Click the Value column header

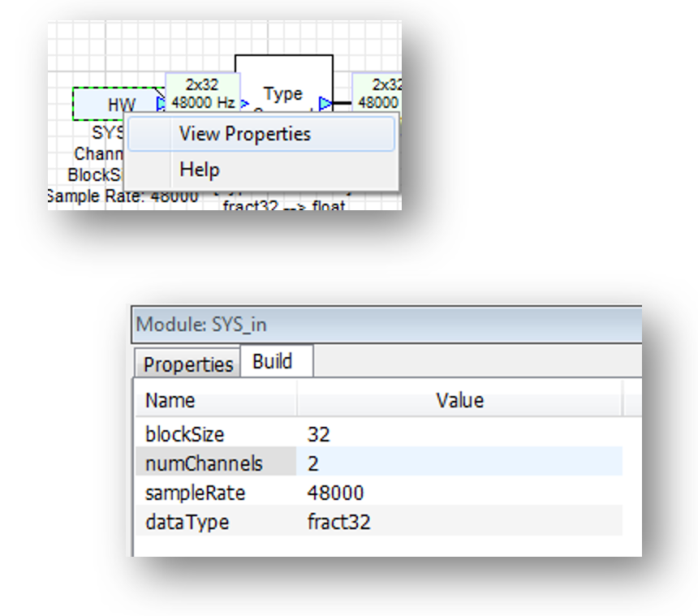[459, 400]
